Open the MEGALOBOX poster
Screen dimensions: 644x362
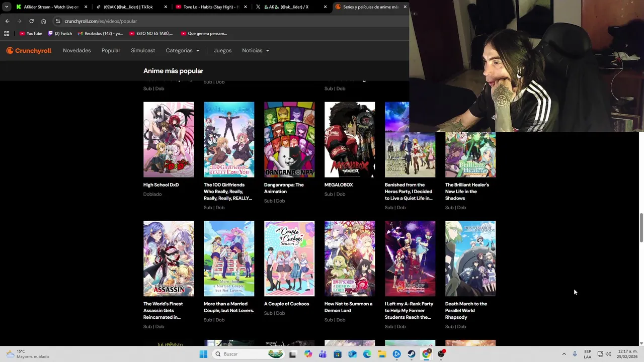click(x=350, y=140)
